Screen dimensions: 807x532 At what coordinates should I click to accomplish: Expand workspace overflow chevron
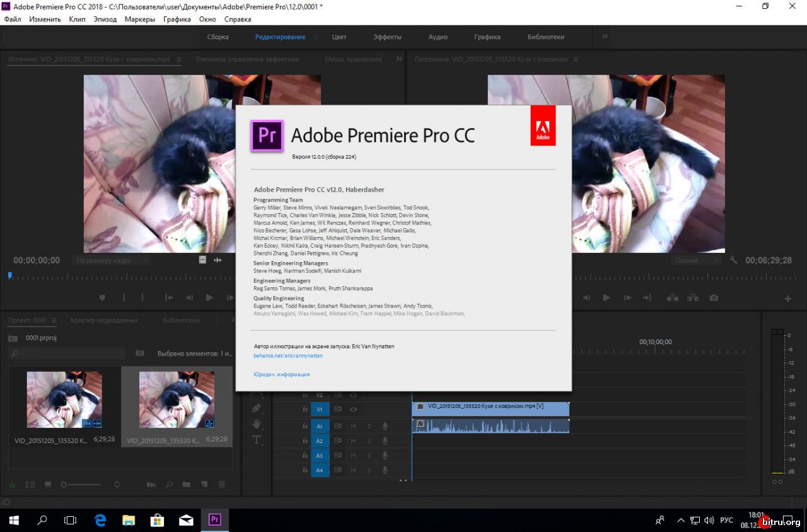(x=605, y=37)
